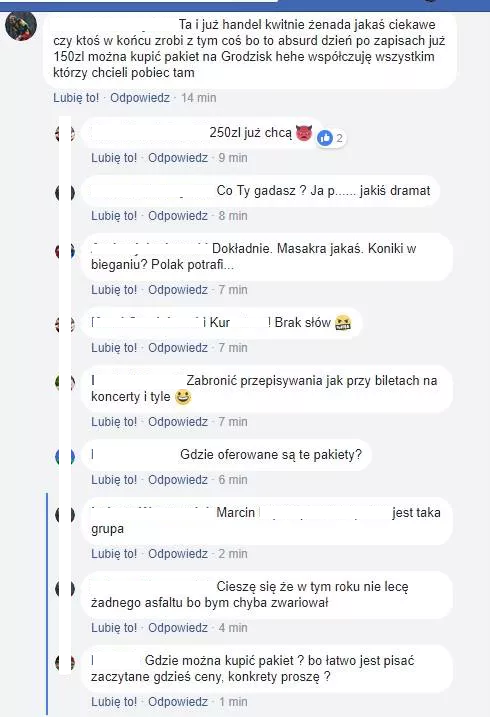Image resolution: width=490 pixels, height=717 pixels.
Task: Like the top comment posted 14 min ago
Action: pyautogui.click(x=76, y=98)
